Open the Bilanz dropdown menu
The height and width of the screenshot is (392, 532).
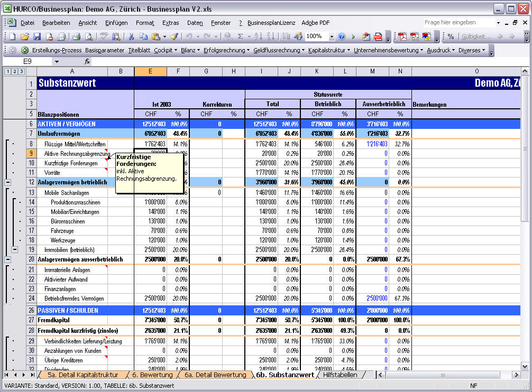[190, 50]
